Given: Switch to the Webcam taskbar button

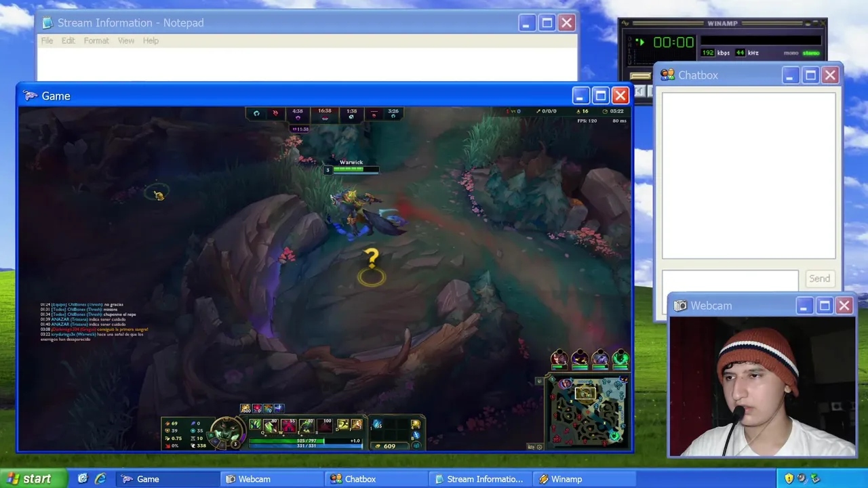Looking at the screenshot, I should click(x=272, y=479).
